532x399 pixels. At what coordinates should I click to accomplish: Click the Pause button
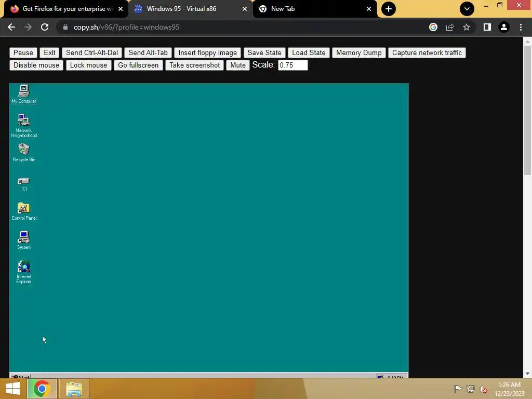pos(23,52)
